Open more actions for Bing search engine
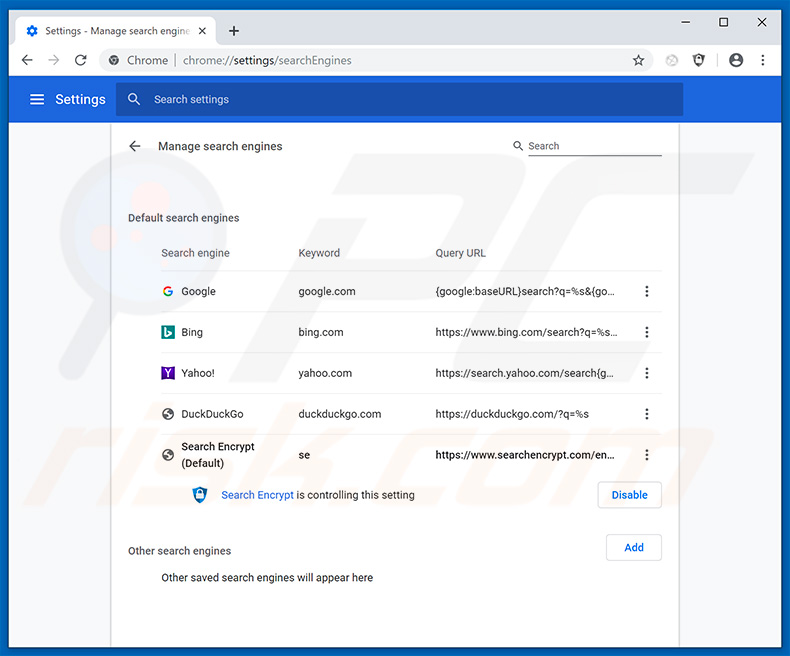790x656 pixels. click(x=647, y=332)
